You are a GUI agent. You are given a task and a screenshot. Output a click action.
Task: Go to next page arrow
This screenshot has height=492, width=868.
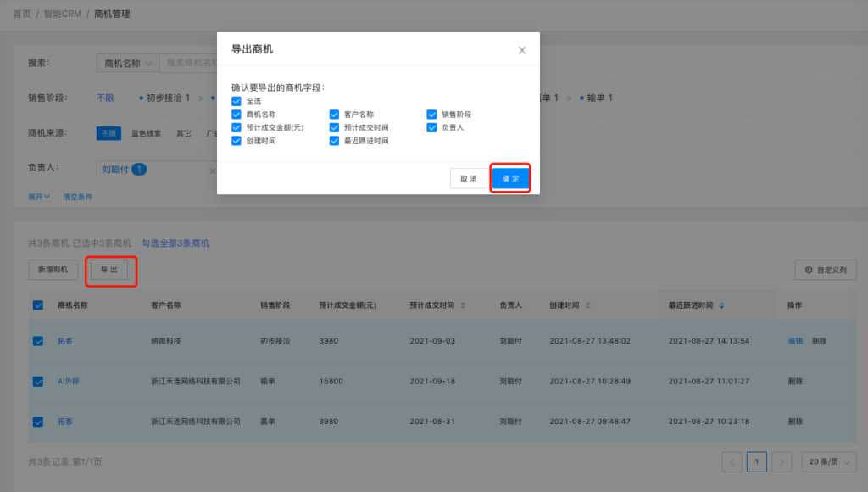coord(782,461)
